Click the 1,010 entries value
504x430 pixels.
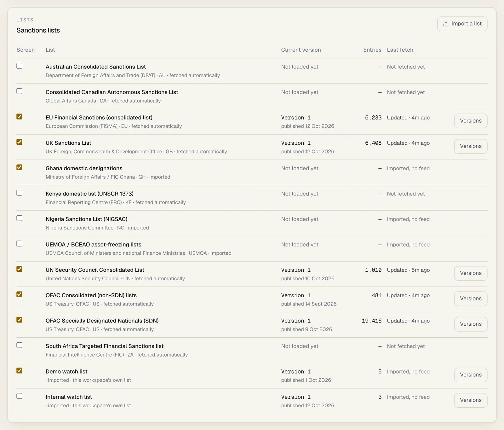tap(373, 270)
